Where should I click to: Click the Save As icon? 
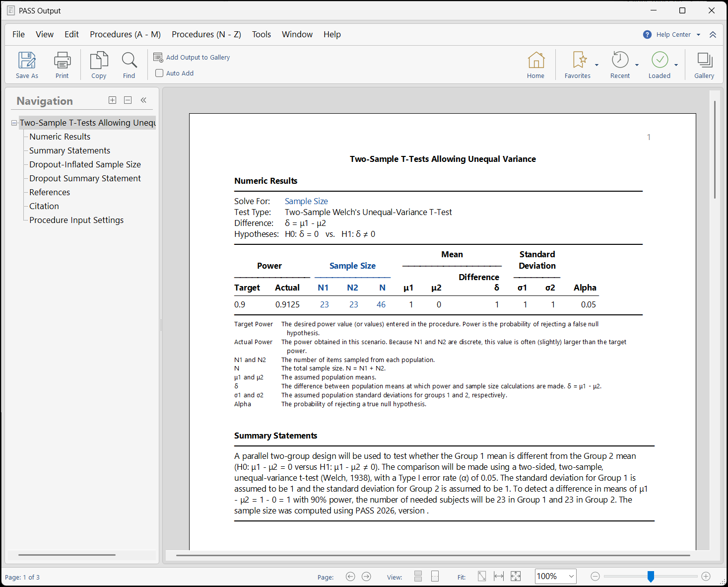point(27,65)
